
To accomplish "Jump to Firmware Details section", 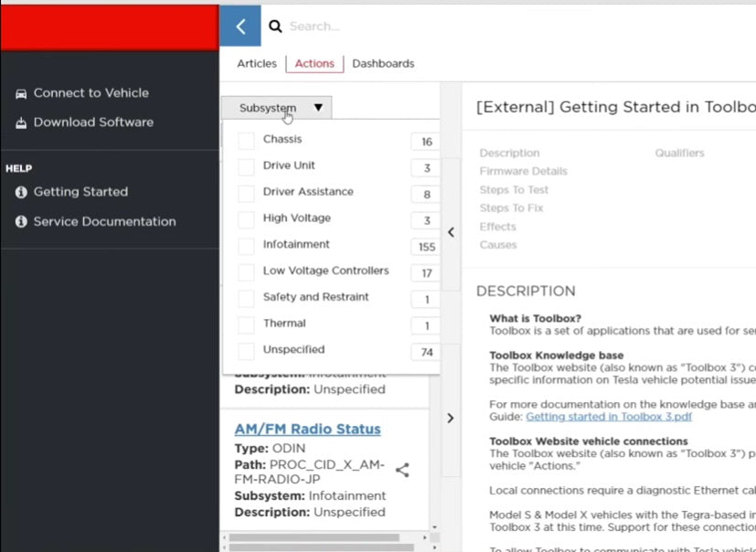I will tap(523, 172).
